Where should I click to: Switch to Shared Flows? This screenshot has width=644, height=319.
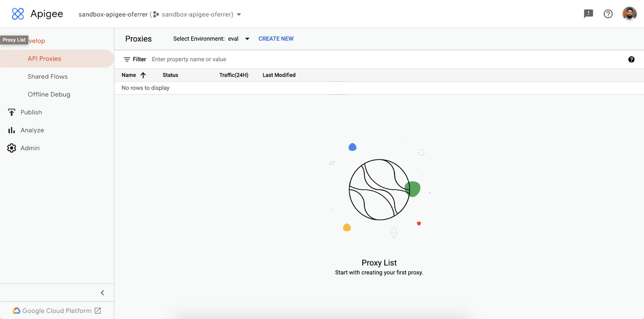click(47, 76)
